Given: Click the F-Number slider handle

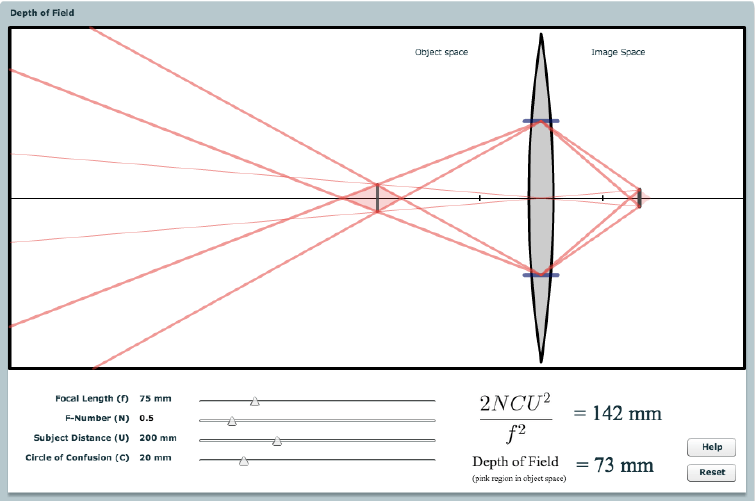Looking at the screenshot, I should coord(232,421).
